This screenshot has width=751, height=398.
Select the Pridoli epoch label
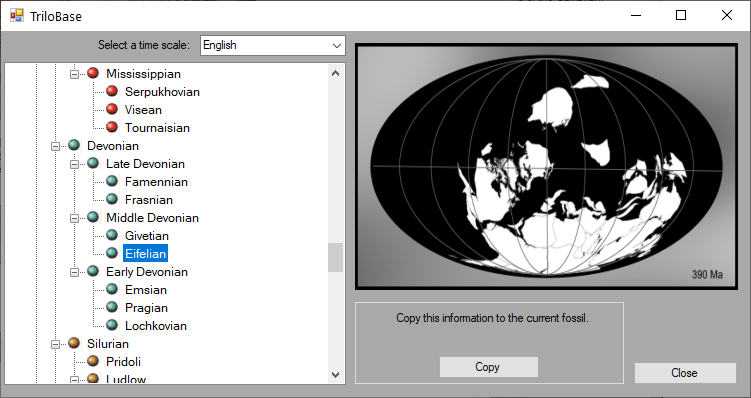coord(123,362)
